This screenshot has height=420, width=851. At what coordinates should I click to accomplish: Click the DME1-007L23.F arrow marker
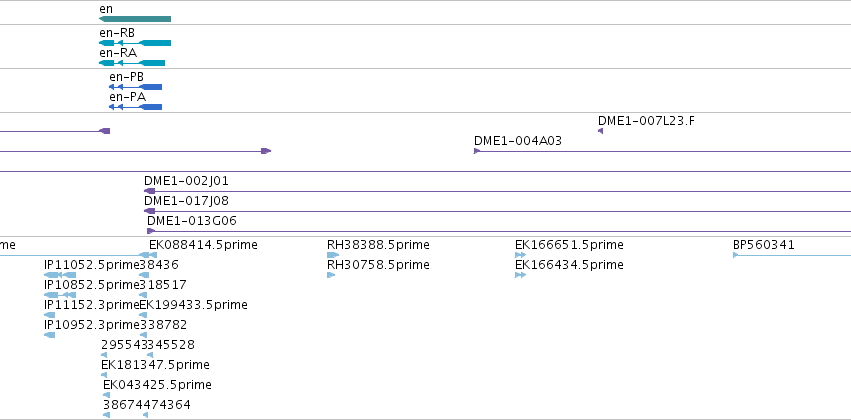[600, 131]
